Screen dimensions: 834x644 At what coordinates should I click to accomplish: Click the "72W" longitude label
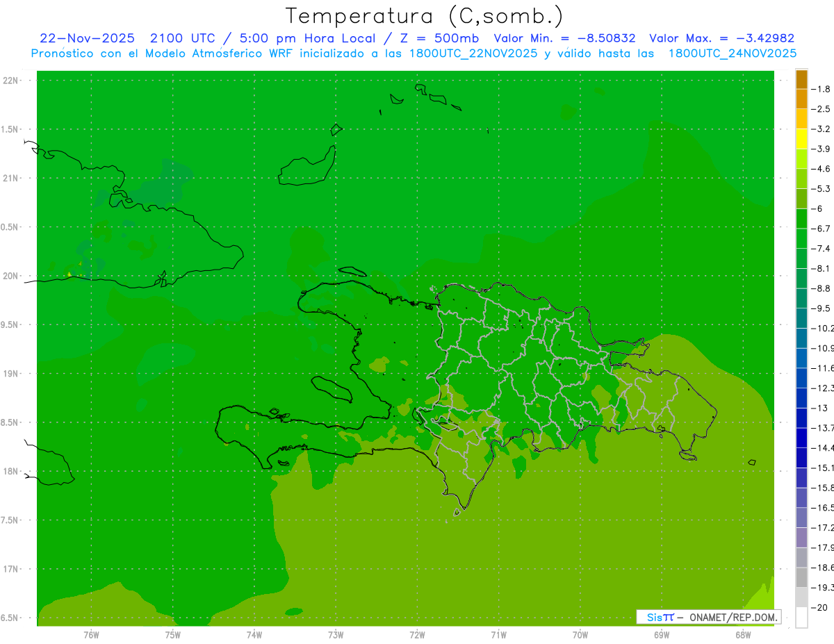pos(417,634)
